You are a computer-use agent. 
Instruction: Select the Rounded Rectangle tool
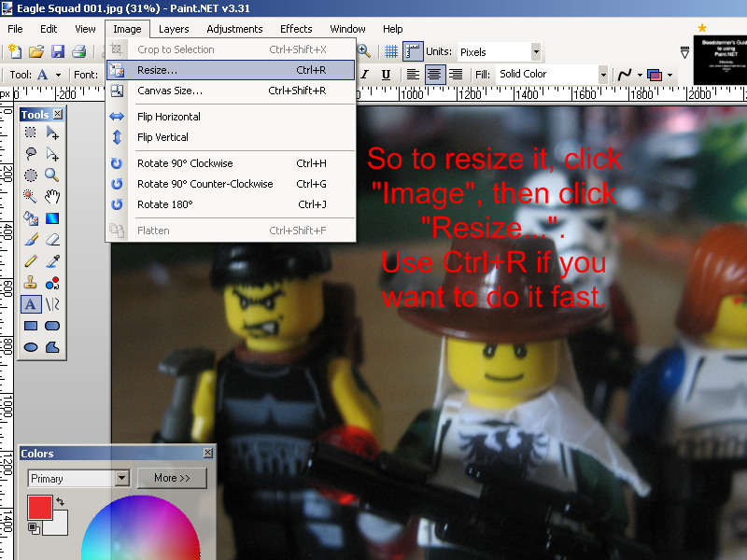[52, 326]
